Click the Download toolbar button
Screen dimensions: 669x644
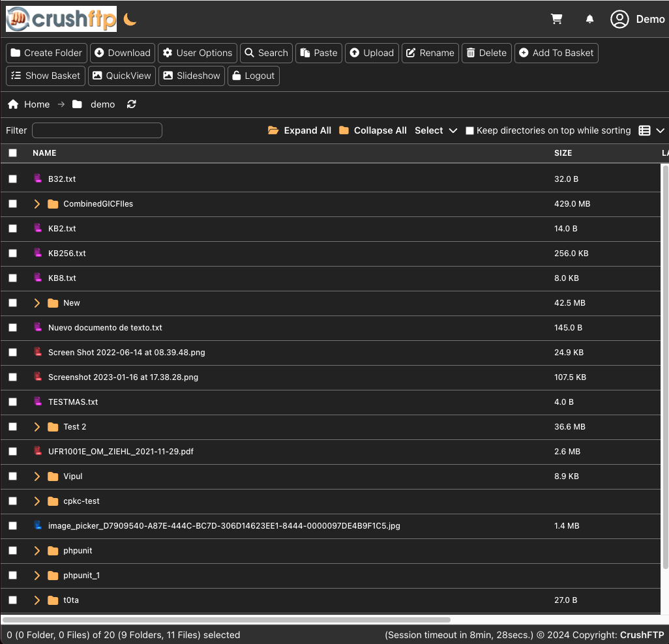click(x=123, y=53)
